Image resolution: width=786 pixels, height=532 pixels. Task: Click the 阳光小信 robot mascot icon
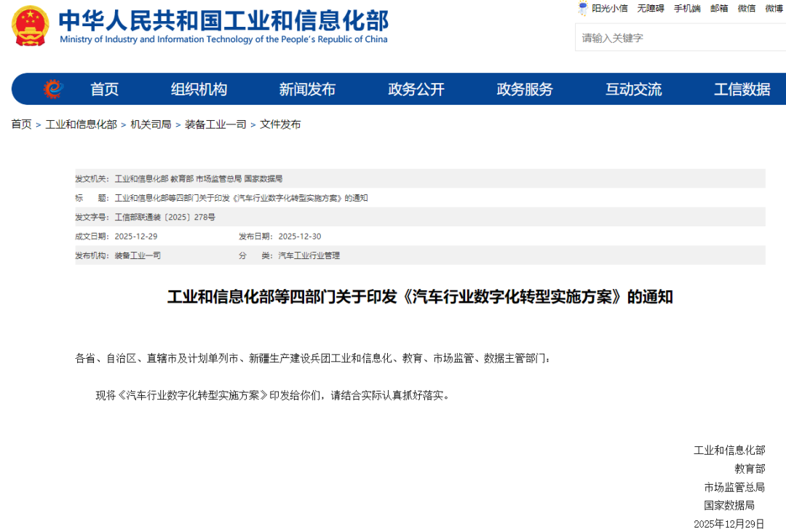click(x=582, y=8)
